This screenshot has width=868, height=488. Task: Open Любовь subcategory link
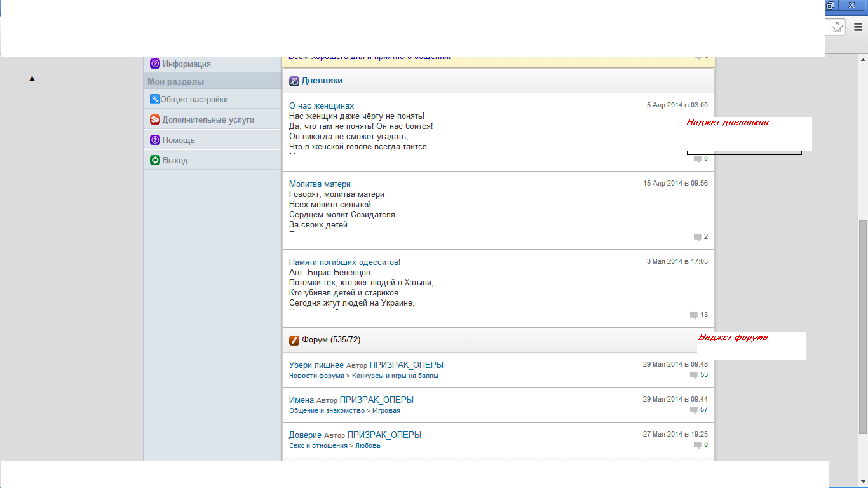point(368,445)
